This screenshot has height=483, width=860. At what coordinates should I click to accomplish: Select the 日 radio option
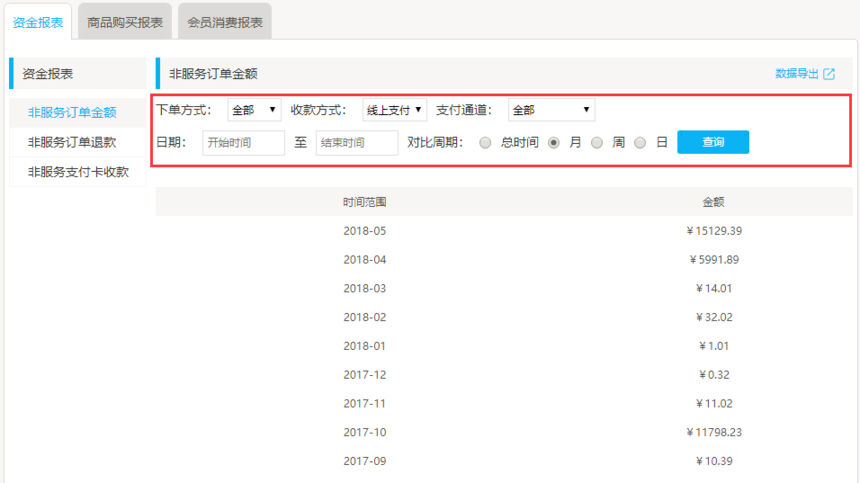(640, 143)
